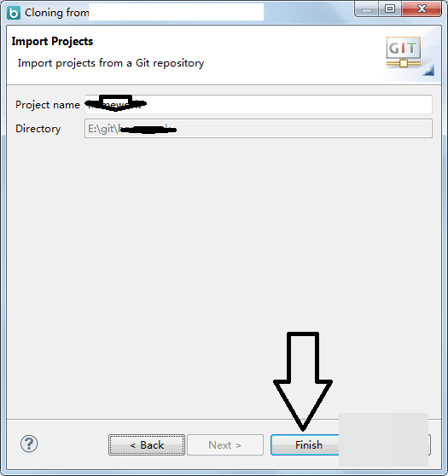Open help via the question mark icon
The height and width of the screenshot is (476, 448).
tap(29, 444)
